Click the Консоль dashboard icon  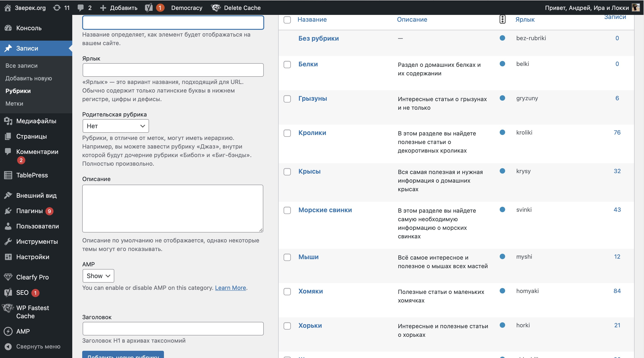coord(8,28)
